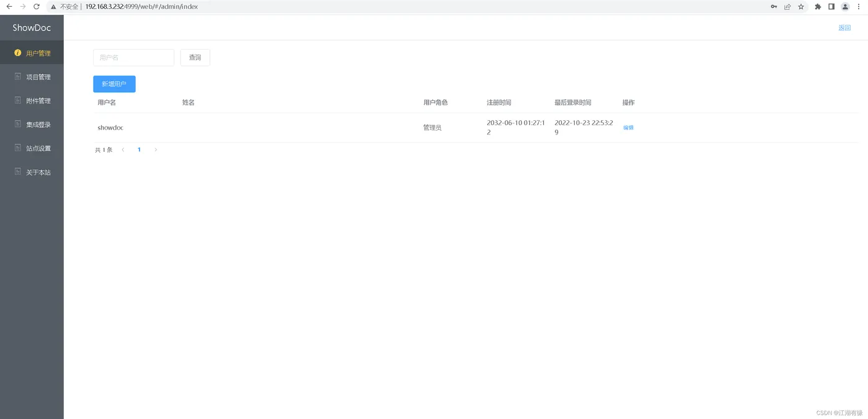The height and width of the screenshot is (419, 868).
Task: Click the 操作 column header
Action: (629, 102)
